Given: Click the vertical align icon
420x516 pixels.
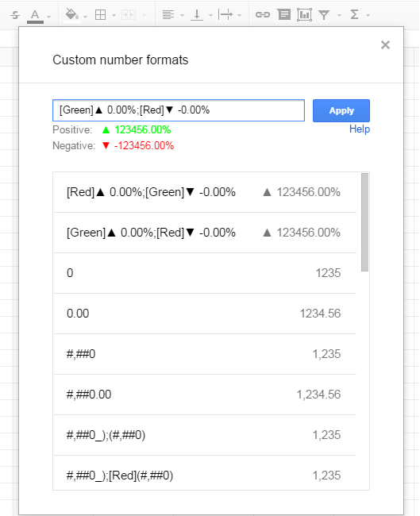Looking at the screenshot, I should (x=197, y=15).
